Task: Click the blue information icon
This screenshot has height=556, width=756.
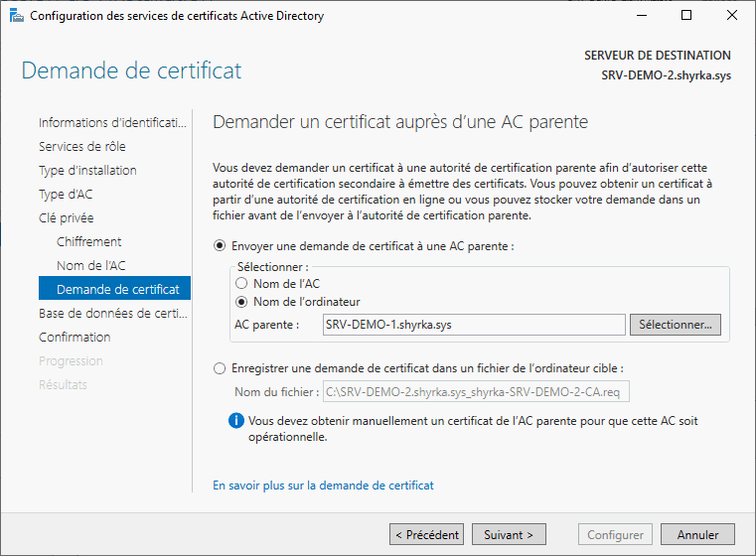Action: point(236,421)
